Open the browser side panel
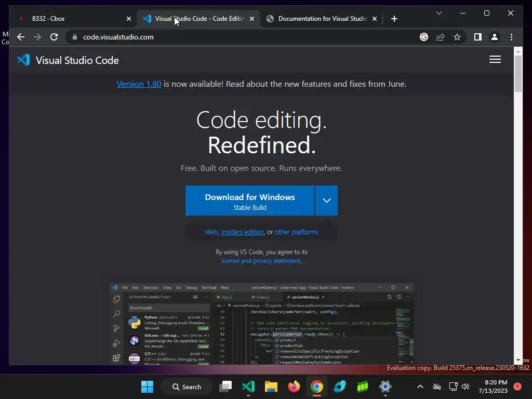 click(478, 37)
